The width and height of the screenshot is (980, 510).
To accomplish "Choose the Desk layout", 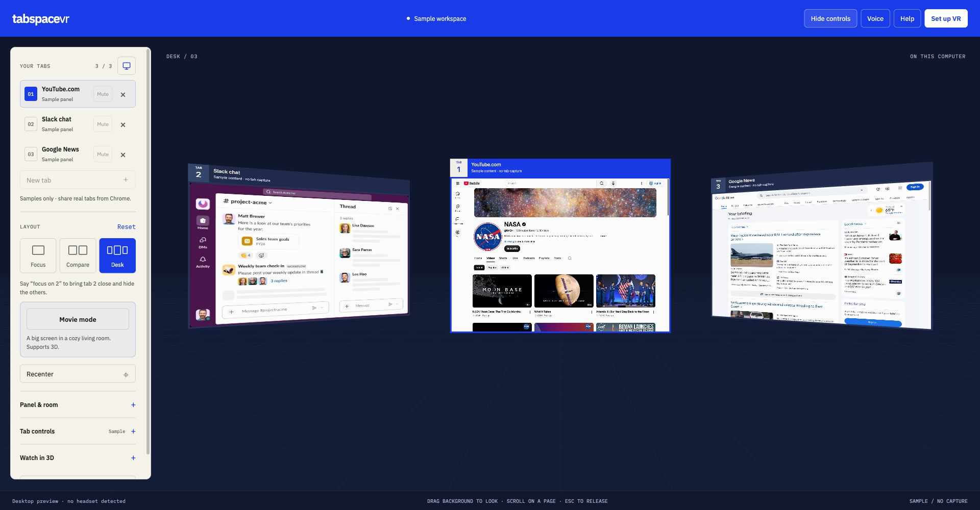I will point(117,256).
